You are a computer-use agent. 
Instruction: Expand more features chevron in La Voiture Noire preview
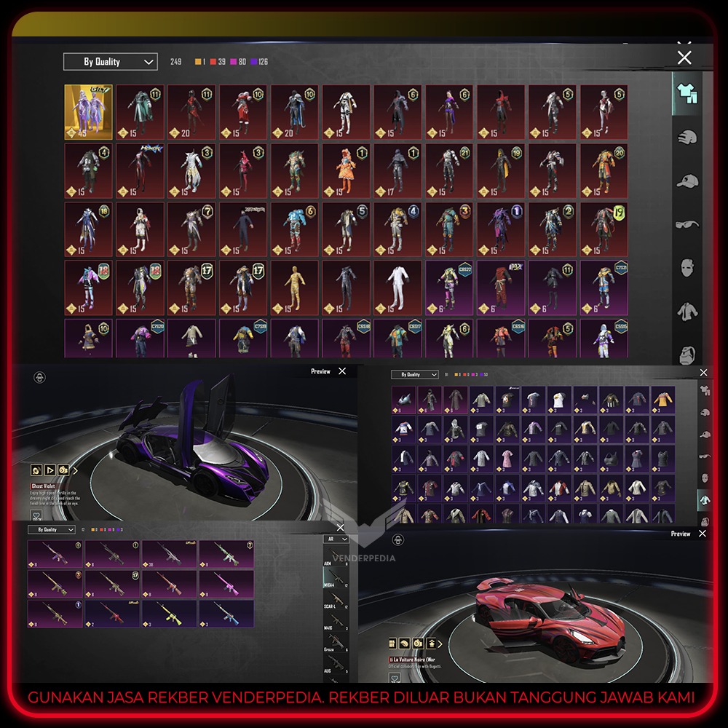pos(440,644)
